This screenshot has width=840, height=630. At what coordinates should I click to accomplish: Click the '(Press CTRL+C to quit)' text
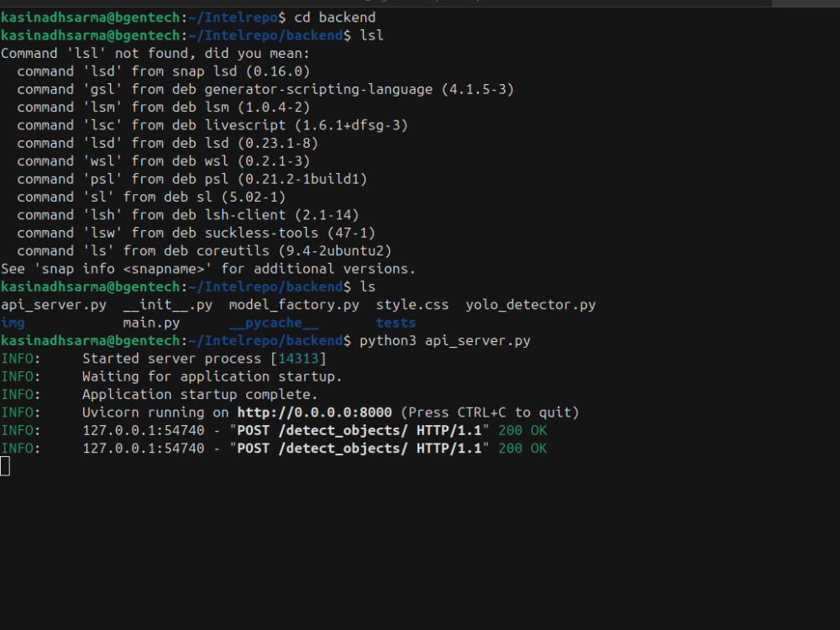click(x=490, y=412)
